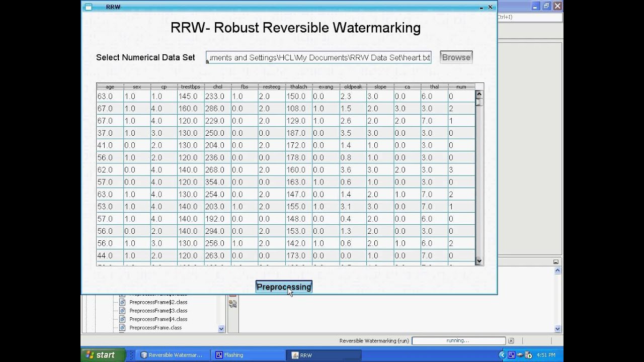
Task: Click the Flashing taskbar app icon
Action: click(x=219, y=355)
